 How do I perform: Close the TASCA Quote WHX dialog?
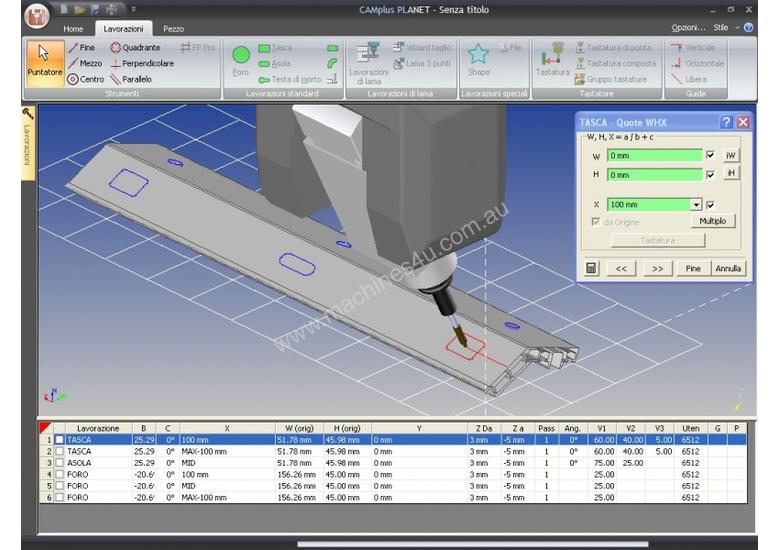click(743, 122)
